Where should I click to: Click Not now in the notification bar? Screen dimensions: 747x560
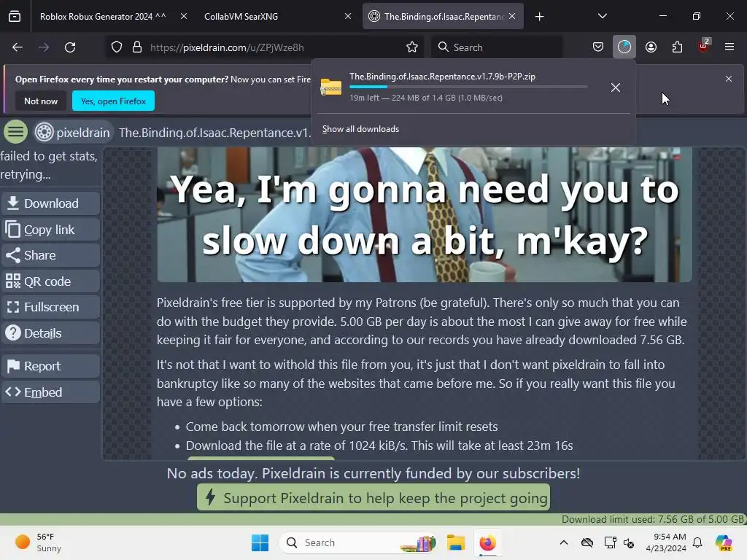(41, 101)
